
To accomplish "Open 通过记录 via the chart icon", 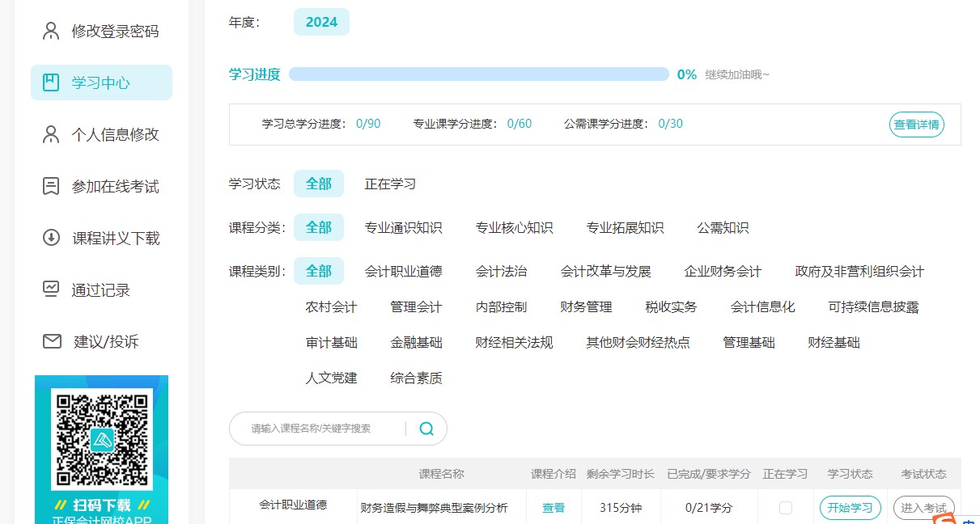I will (x=50, y=289).
